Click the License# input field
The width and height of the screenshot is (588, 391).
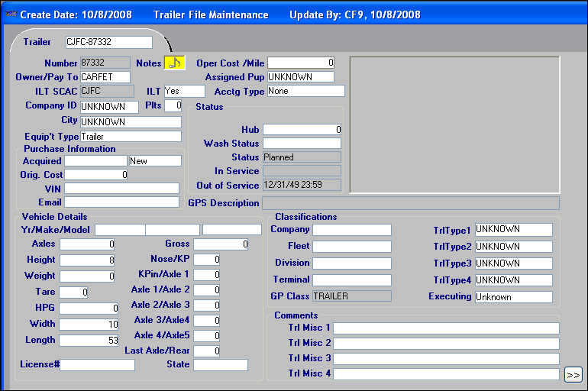point(98,365)
